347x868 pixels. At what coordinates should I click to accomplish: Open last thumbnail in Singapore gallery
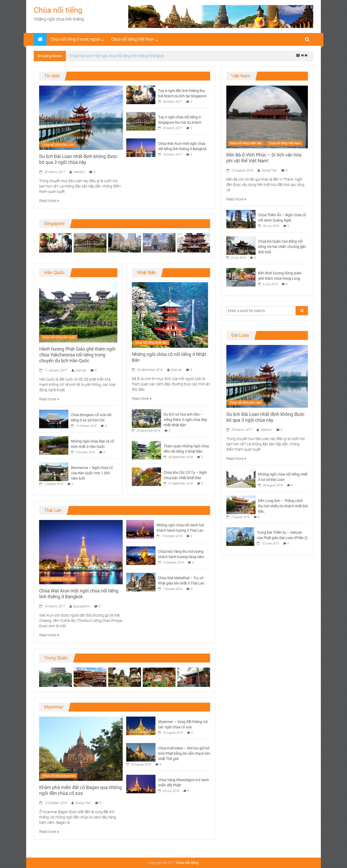[x=194, y=243]
